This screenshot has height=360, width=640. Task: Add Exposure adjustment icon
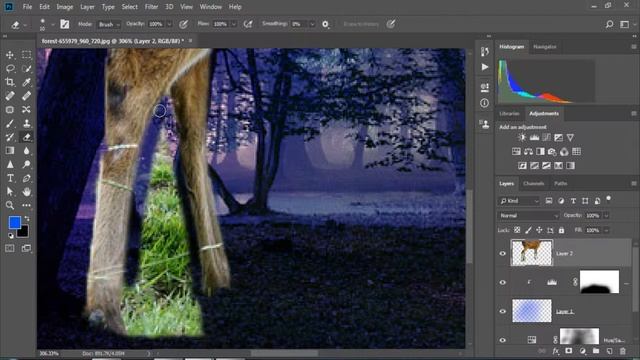[558, 138]
